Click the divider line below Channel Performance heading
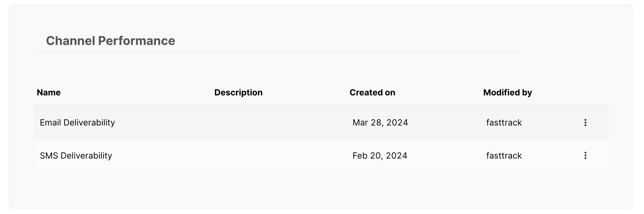The height and width of the screenshot is (214, 644). coord(276,52)
